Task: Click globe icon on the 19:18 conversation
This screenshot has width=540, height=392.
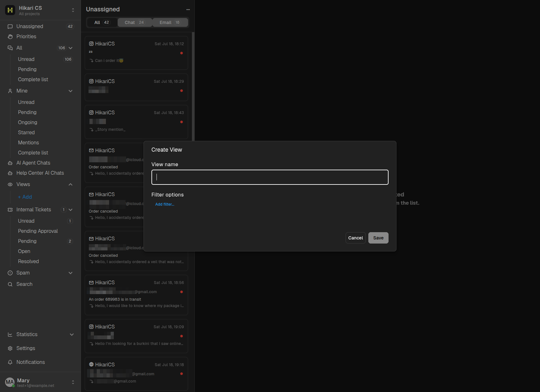Action: coord(91,365)
